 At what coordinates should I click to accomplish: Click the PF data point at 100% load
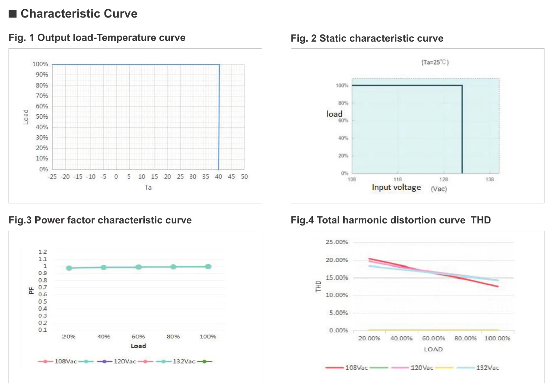click(208, 266)
